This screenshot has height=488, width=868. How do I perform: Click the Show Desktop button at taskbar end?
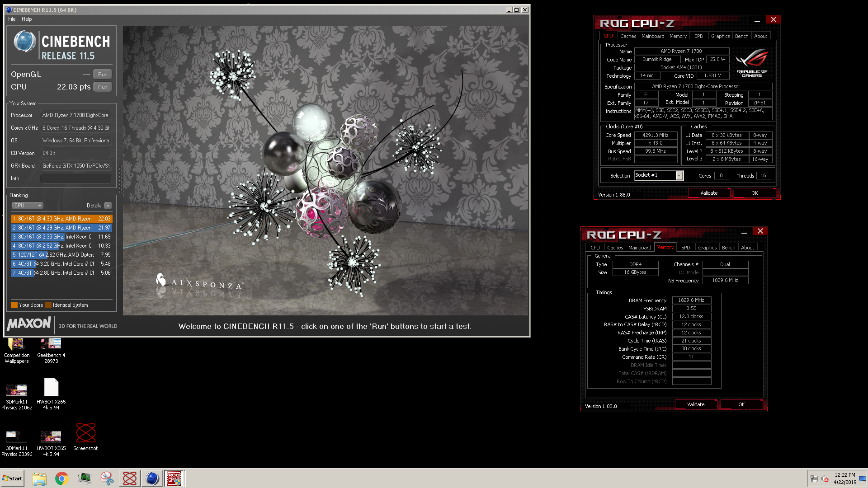pyautogui.click(x=863, y=479)
